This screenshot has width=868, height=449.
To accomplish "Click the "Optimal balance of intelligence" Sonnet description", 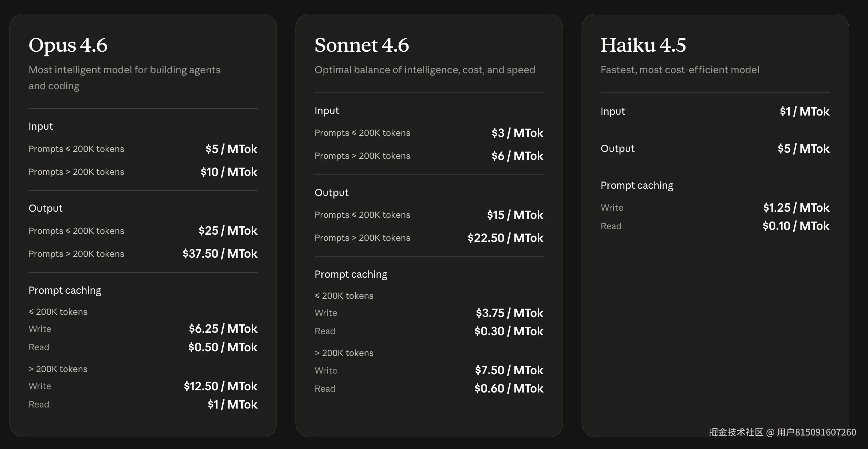I will 425,70.
